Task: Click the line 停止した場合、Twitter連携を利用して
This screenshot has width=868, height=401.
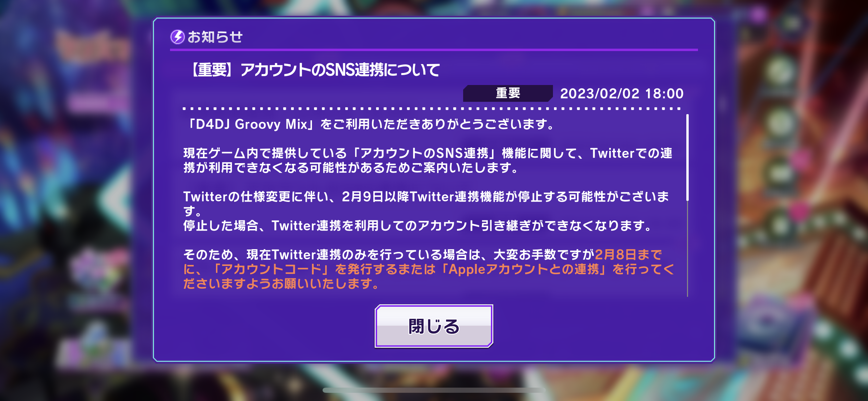Action: point(417,226)
